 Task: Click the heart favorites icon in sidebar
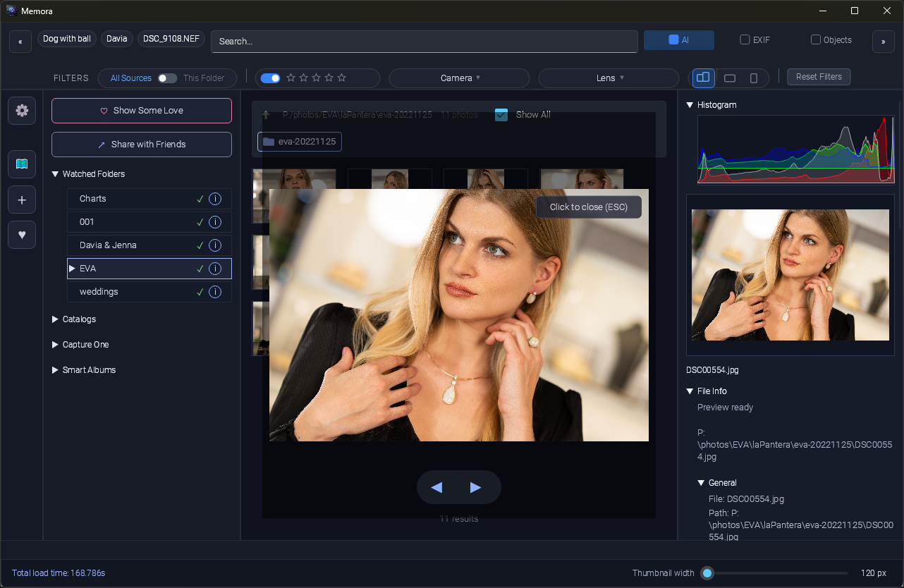coord(22,235)
